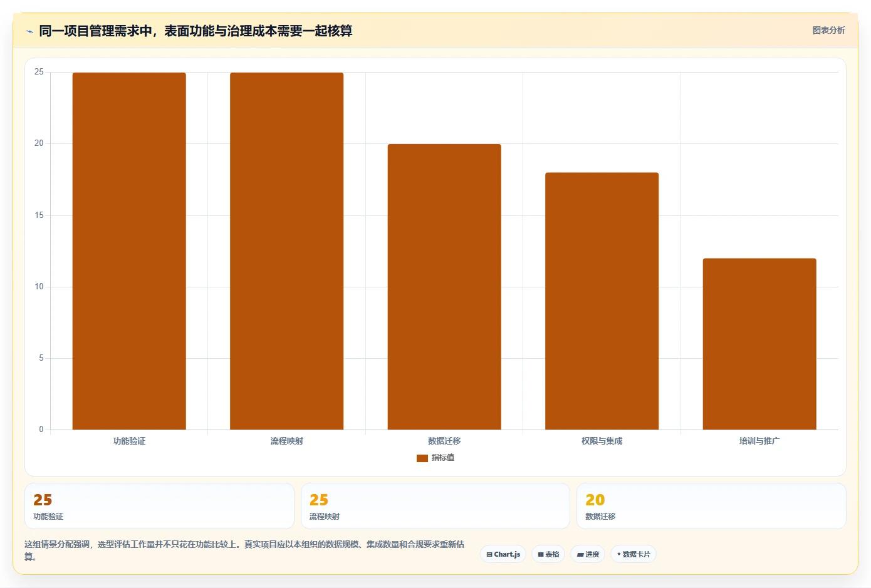Select the 权限与集成 bar in the chart
This screenshot has height=588, width=871.
coord(602,301)
